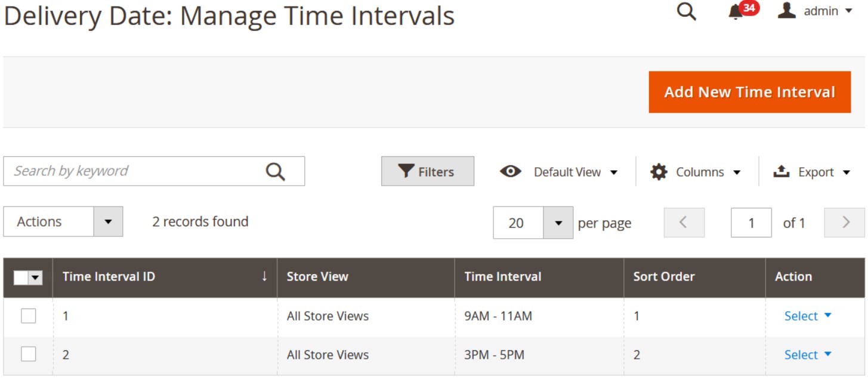
Task: Check the checkbox for Time Interval 1
Action: coord(28,316)
